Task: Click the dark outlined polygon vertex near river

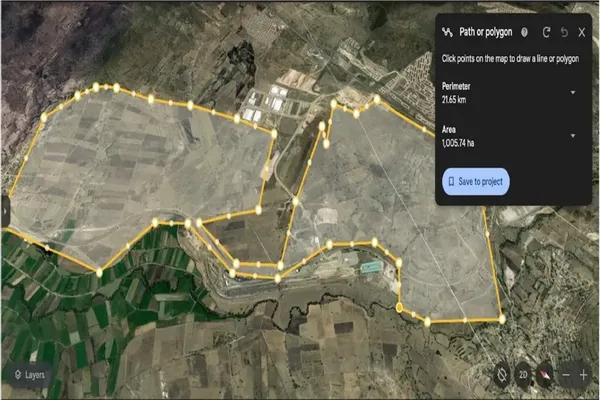Action: coord(399,308)
